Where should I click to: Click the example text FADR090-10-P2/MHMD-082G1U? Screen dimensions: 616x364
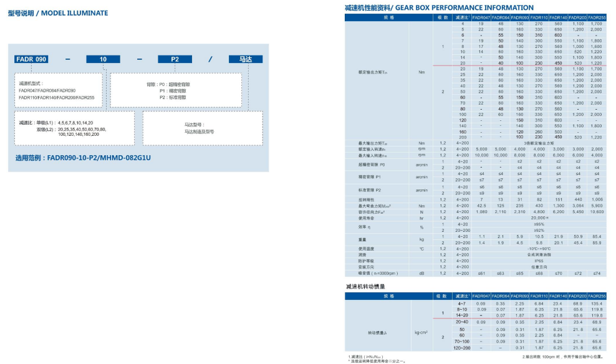(83, 158)
